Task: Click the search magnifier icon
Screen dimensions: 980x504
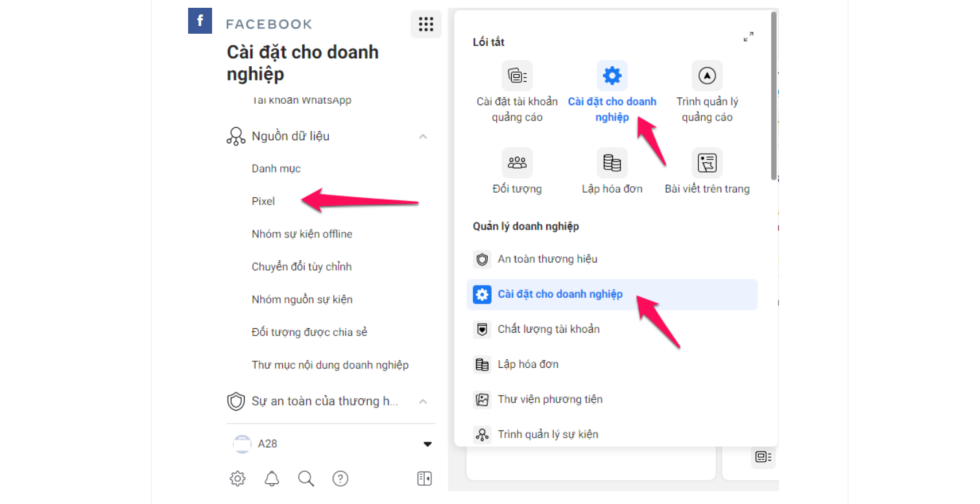Action: point(306,479)
